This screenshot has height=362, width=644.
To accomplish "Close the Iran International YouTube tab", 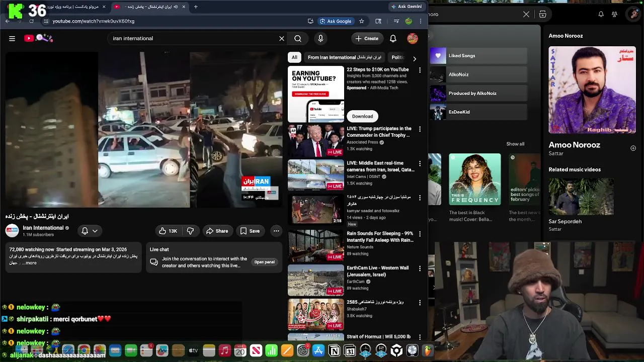I will point(184,7).
